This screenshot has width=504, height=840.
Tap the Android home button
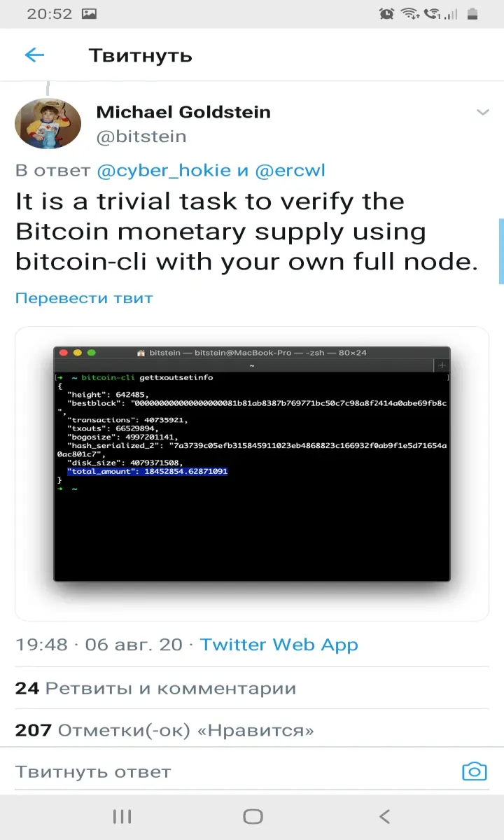tap(253, 816)
